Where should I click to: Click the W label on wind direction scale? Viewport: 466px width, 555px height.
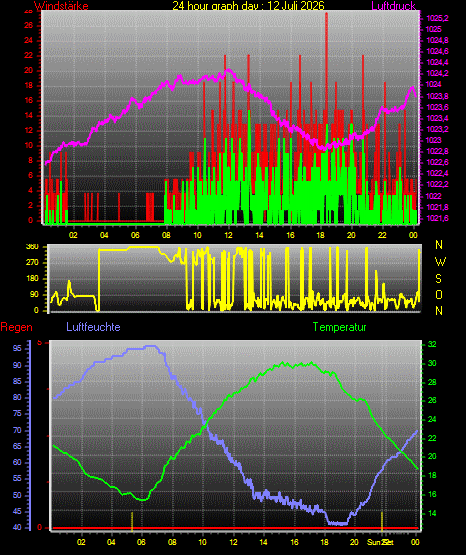[x=440, y=262]
